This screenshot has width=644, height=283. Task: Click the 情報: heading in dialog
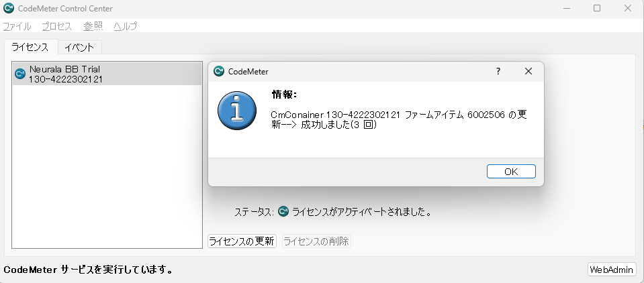click(284, 95)
